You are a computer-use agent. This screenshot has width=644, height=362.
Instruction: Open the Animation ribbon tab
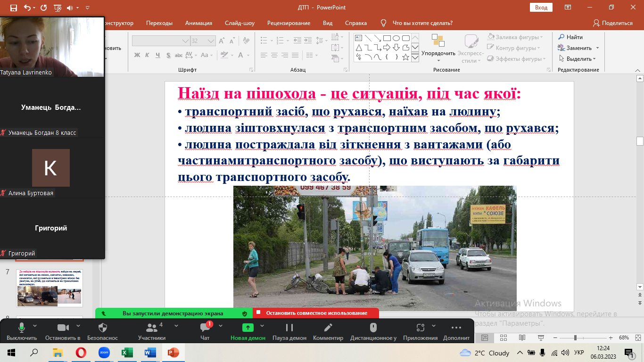[x=198, y=23]
